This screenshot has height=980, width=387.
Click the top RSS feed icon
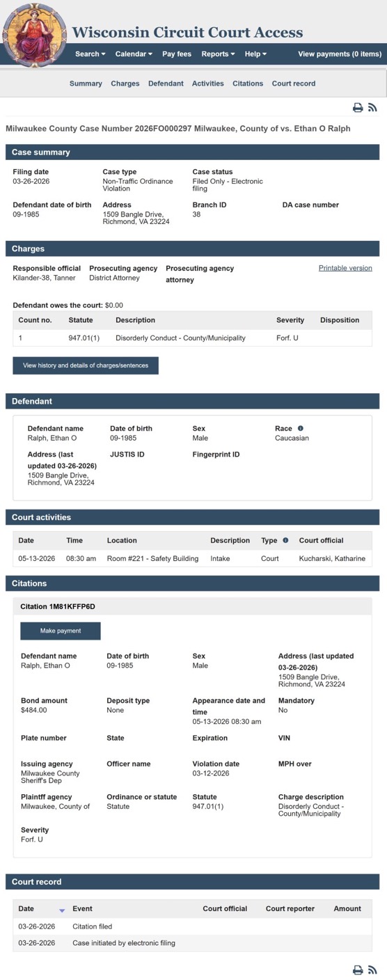point(372,107)
